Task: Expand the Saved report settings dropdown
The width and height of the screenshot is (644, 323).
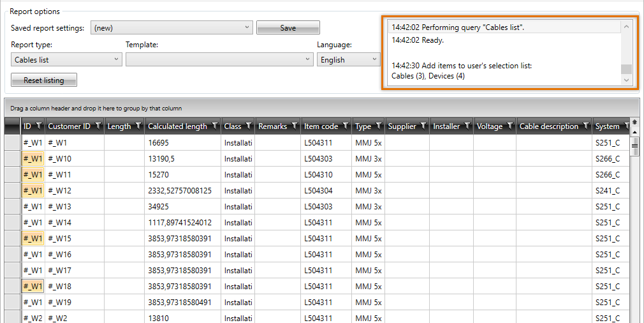Action: (247, 28)
